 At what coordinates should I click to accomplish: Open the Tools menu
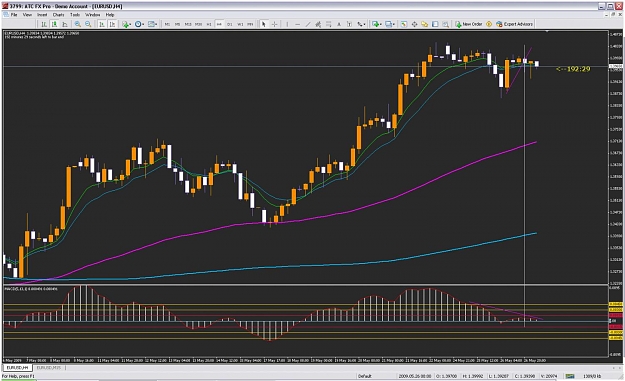point(75,14)
